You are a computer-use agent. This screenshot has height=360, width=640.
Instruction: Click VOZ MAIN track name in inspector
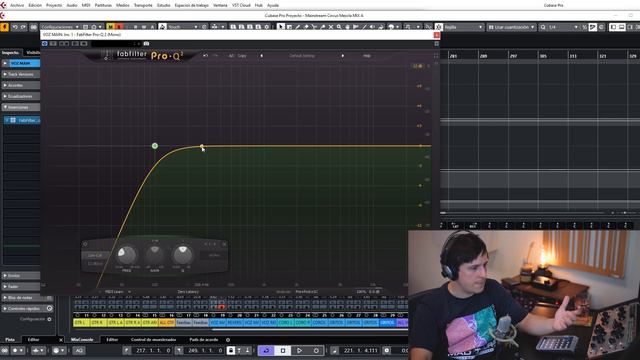pos(24,63)
